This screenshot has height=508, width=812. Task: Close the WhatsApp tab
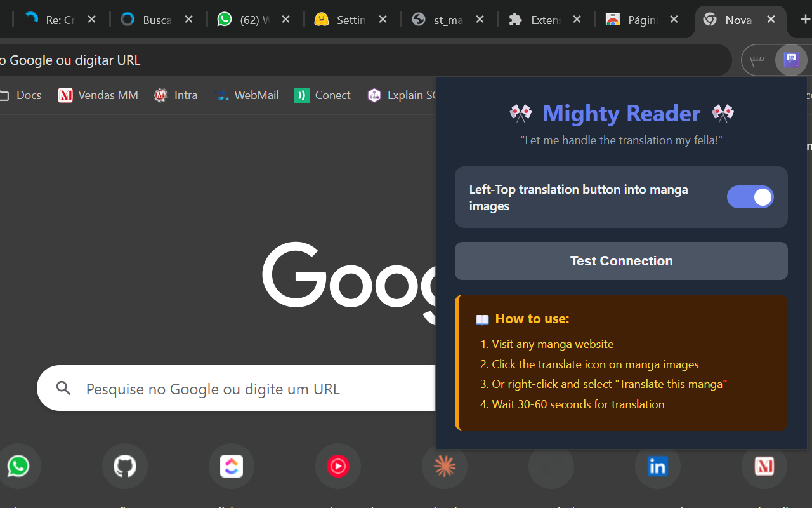point(286,20)
